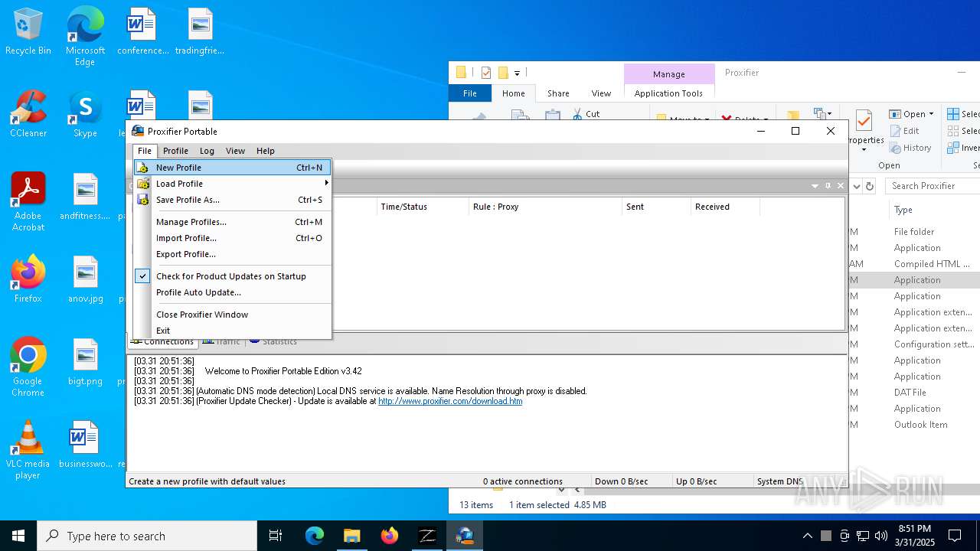Choose Import Profile... menu entry
This screenshot has height=551, width=980.
[x=233, y=238]
